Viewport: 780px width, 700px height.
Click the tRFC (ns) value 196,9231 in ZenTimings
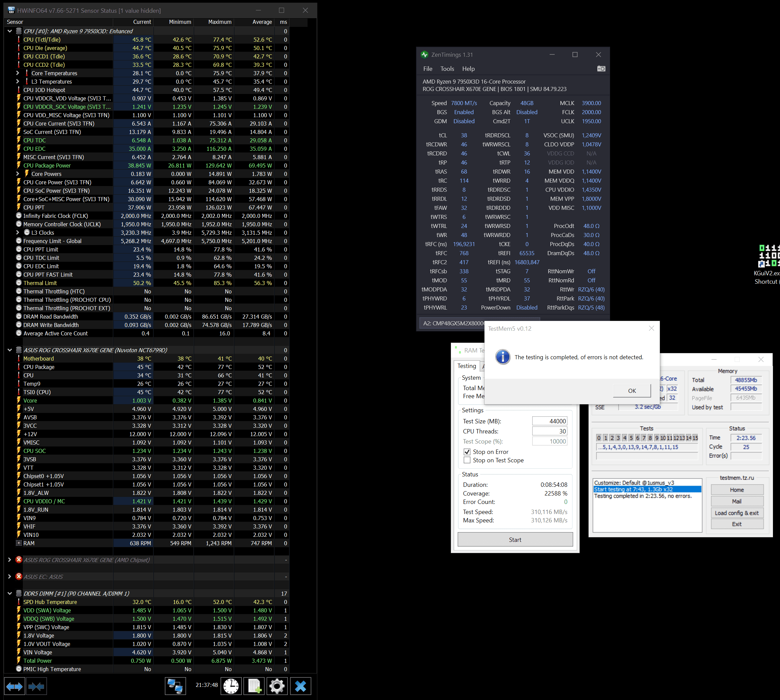464,244
